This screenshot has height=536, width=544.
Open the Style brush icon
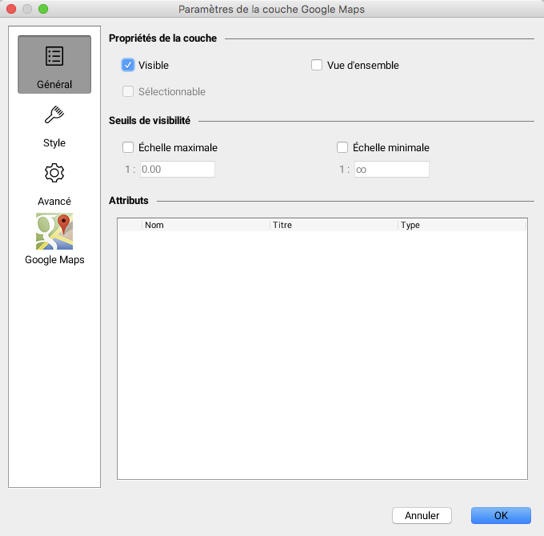click(54, 114)
